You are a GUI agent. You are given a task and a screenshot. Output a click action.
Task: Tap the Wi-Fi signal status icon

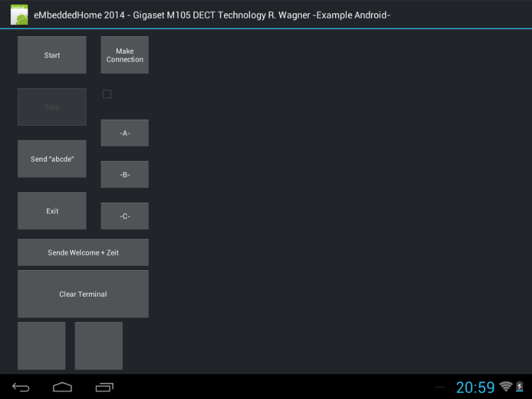(506, 387)
